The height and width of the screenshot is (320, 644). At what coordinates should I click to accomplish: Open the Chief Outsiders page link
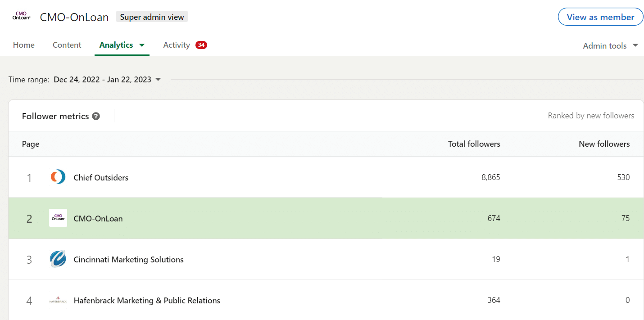click(101, 177)
